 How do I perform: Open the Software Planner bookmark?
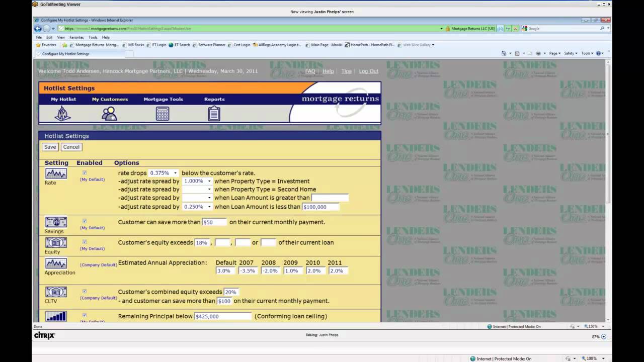point(209,45)
